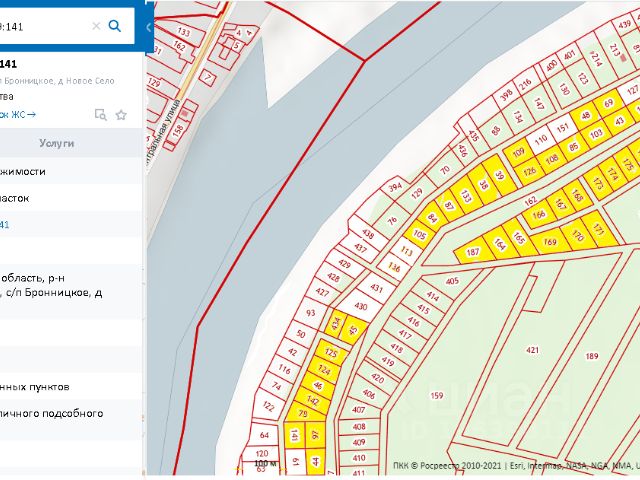Click parcel 151 on the map
Screen dimensions: 640x480
tap(562, 128)
